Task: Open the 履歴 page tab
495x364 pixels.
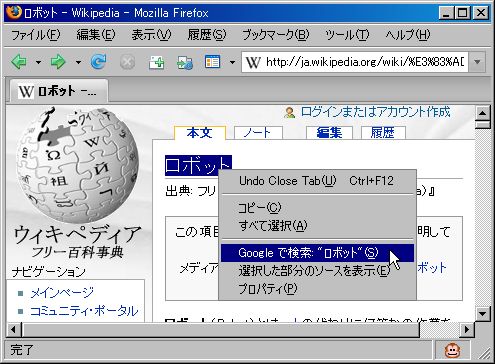Action: pos(383,133)
